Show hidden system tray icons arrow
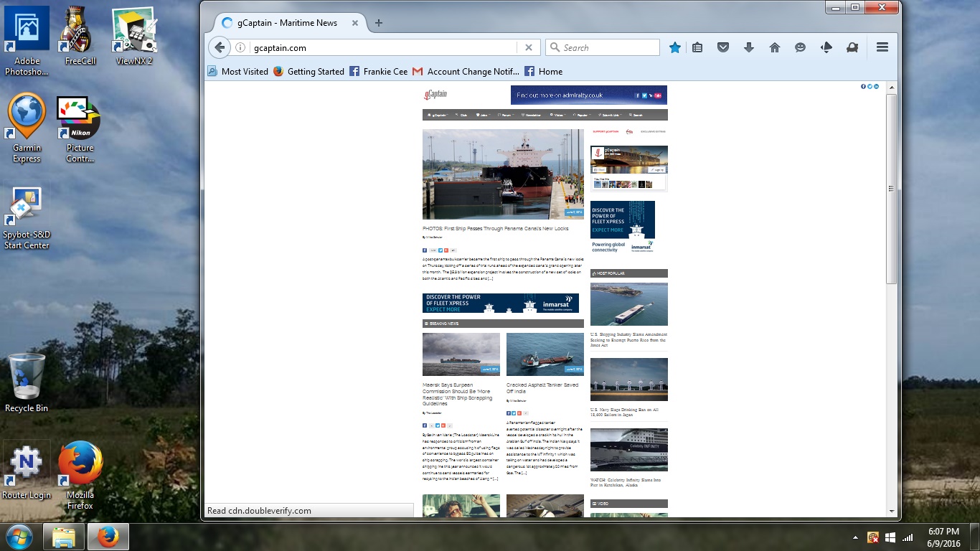The image size is (980, 551). pos(855,537)
